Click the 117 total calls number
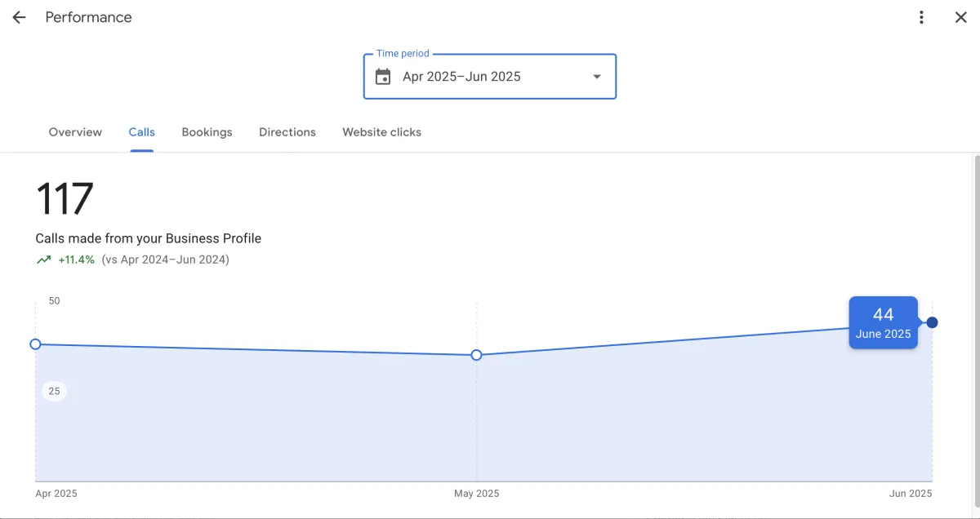980x519 pixels. tap(65, 198)
